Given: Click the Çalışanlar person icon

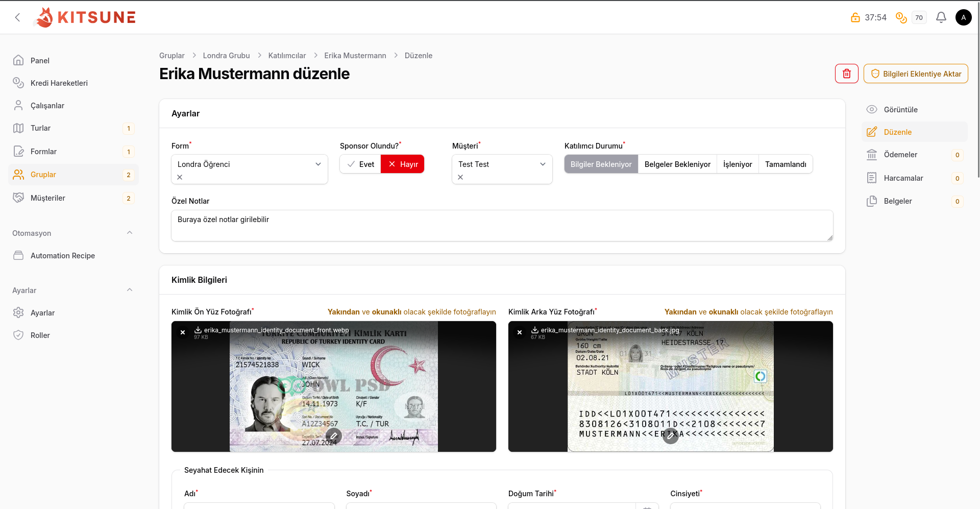Looking at the screenshot, I should pos(18,105).
